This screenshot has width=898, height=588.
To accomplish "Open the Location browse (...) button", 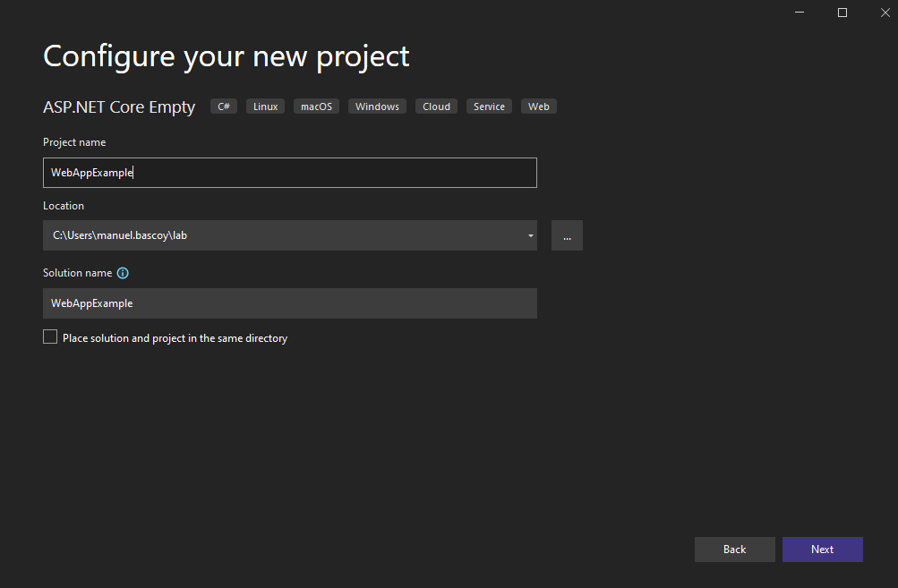I will (x=567, y=235).
